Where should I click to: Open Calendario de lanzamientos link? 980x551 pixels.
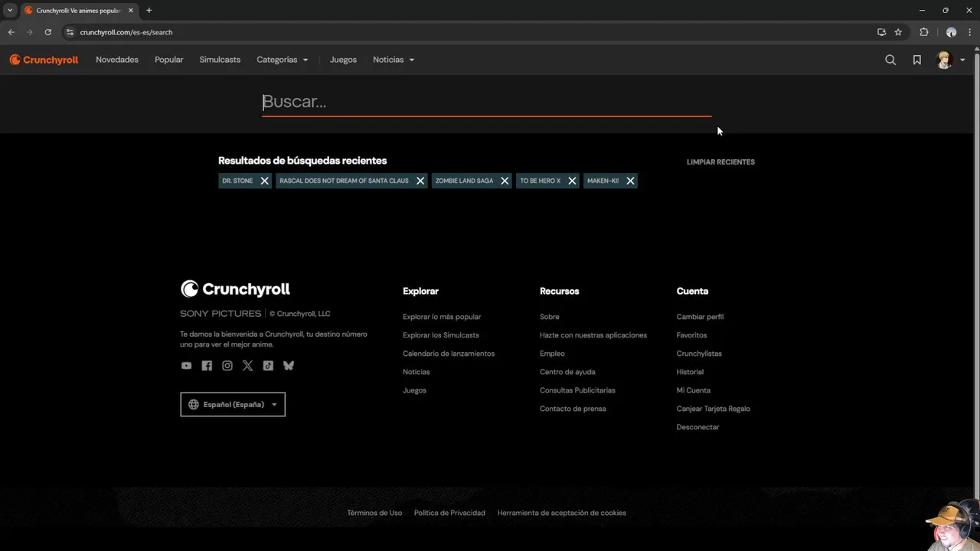click(449, 354)
